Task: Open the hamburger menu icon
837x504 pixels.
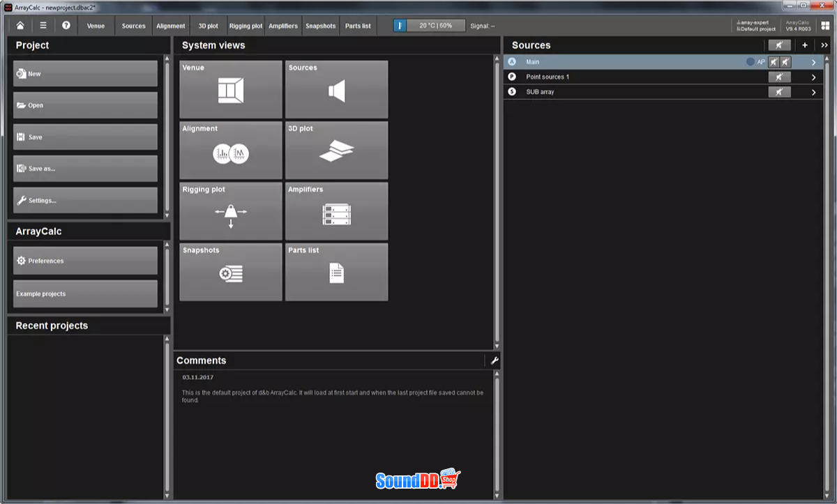Action: tap(43, 26)
